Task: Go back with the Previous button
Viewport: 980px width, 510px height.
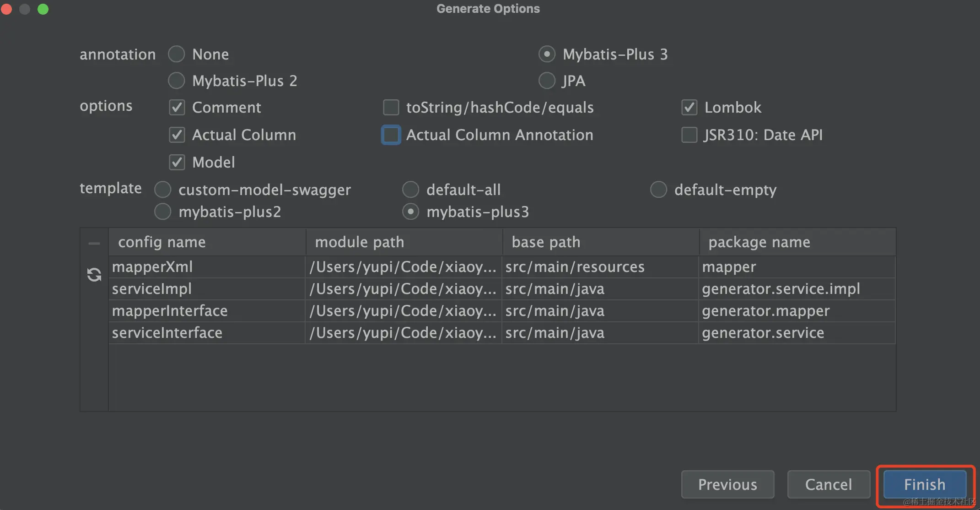Action: point(727,484)
